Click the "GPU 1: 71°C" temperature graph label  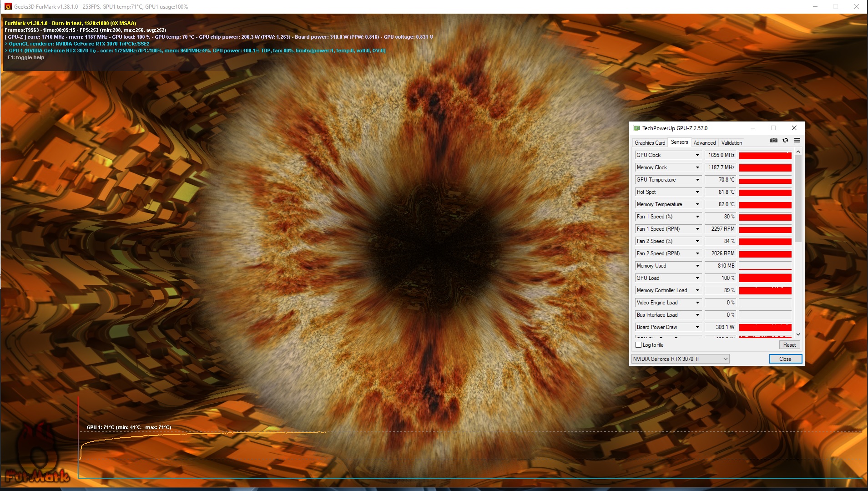129,427
